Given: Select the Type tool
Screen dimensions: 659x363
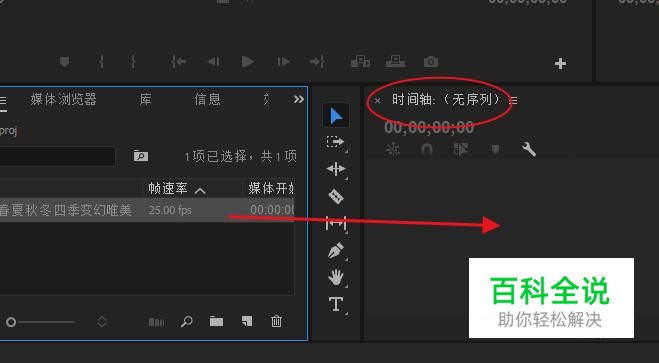Looking at the screenshot, I should 336,304.
